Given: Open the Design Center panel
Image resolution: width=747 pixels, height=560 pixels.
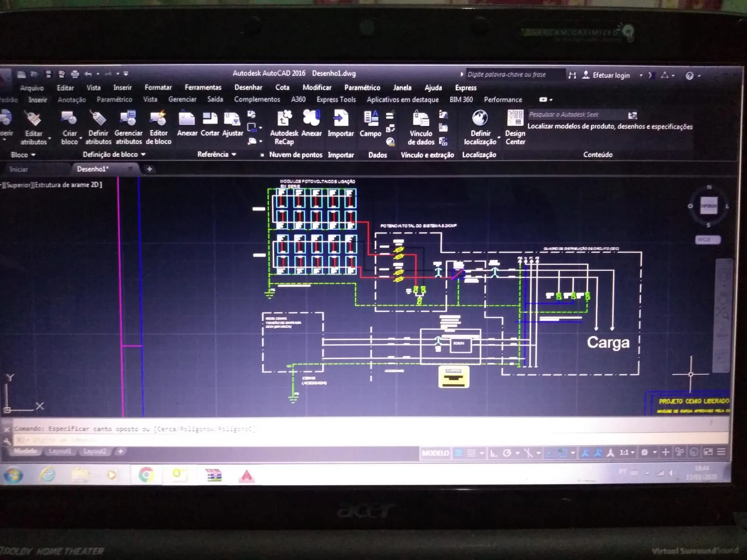Looking at the screenshot, I should tap(515, 119).
